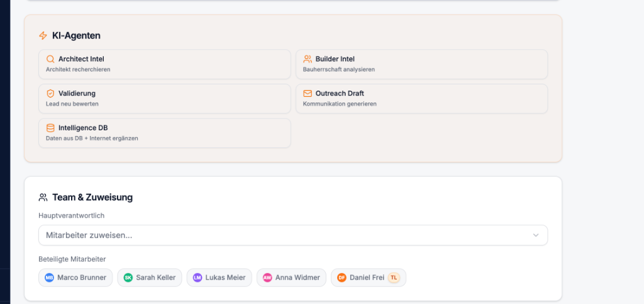Click the Validierung shield icon
Image resolution: width=644 pixels, height=304 pixels.
click(50, 94)
